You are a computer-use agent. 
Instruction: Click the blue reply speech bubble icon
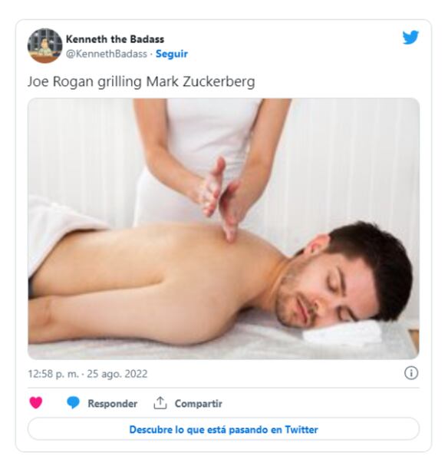pyautogui.click(x=73, y=403)
